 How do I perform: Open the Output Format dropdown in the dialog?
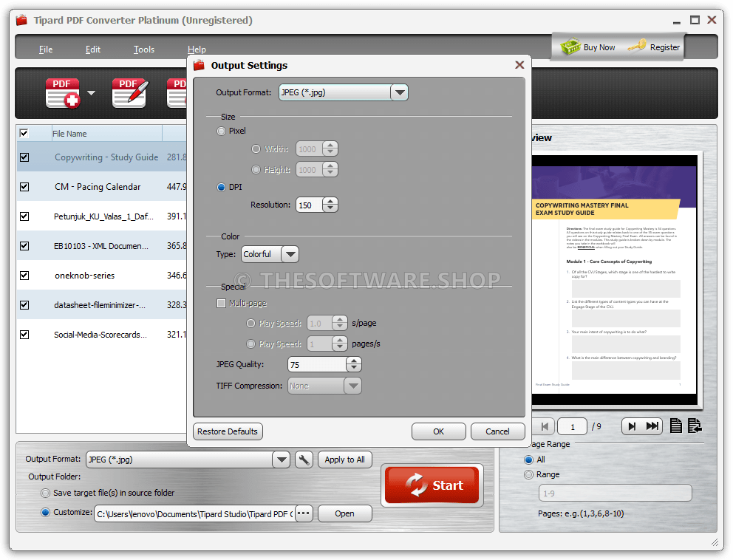point(399,92)
